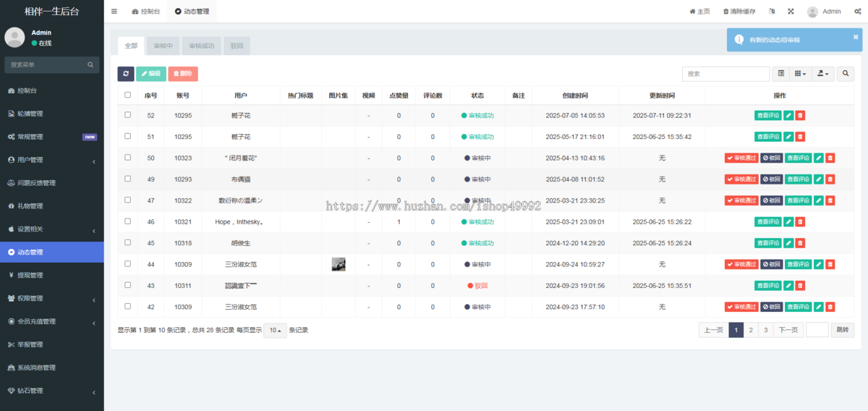This screenshot has height=411, width=868.
Task: Click the language switch icon in header
Action: (772, 12)
